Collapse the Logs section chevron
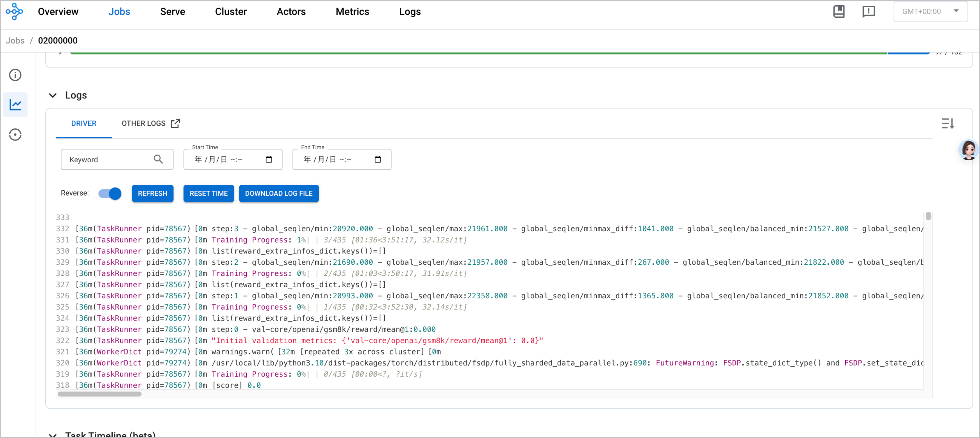 [53, 95]
